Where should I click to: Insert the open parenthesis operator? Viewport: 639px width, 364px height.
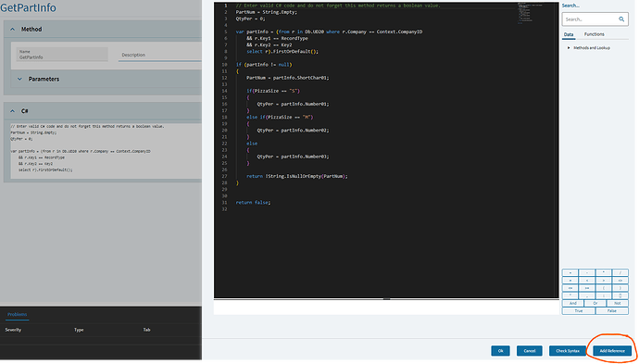pos(604,288)
